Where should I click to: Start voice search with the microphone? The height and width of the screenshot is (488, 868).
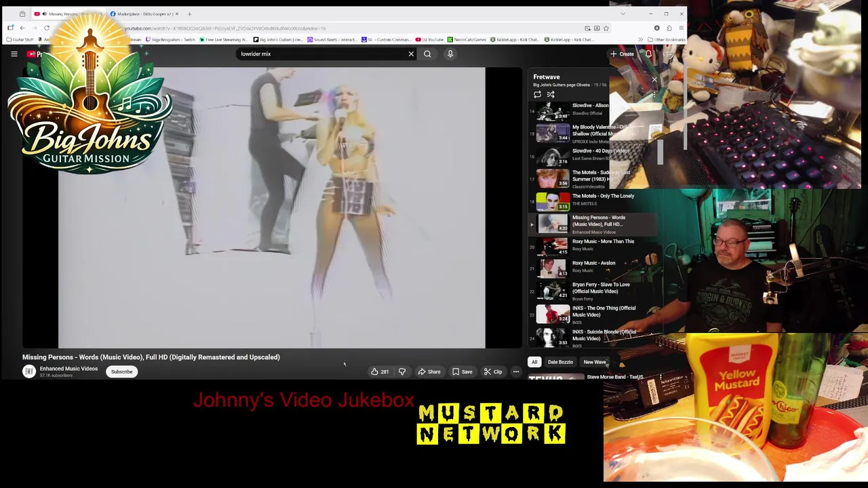[x=450, y=54]
